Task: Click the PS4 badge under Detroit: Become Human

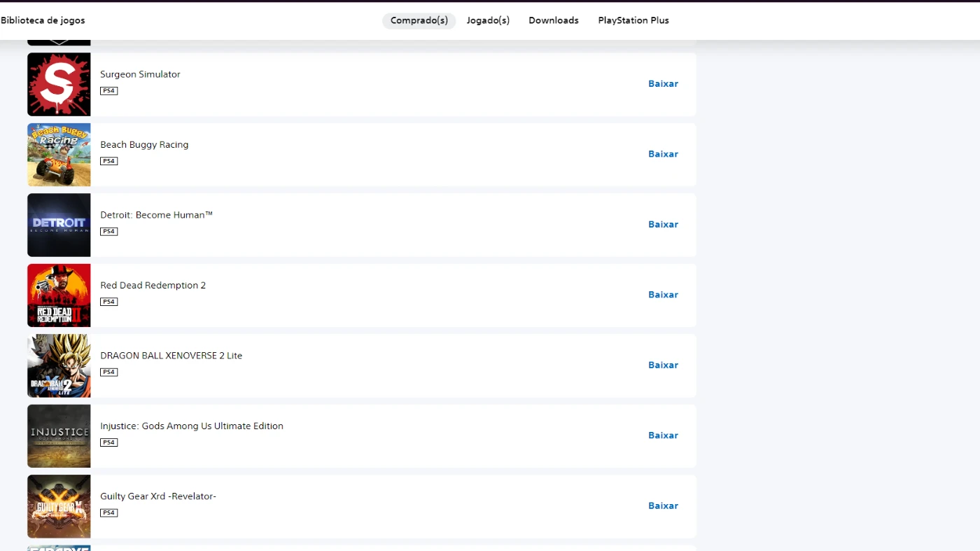Action: click(108, 232)
